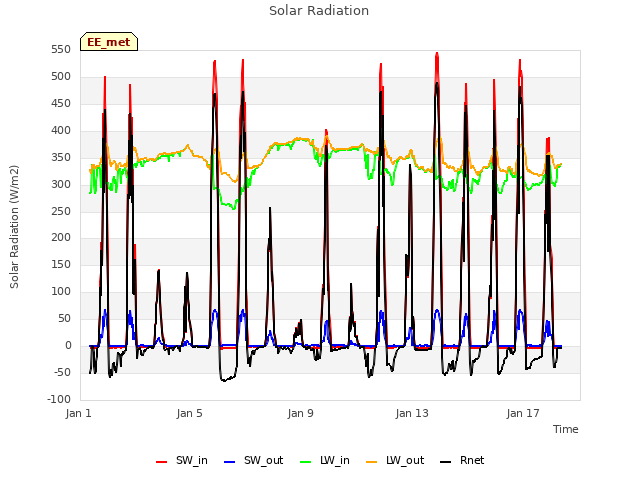Click the 0 y-axis tick label
Image resolution: width=640 pixels, height=480 pixels.
pyautogui.click(x=68, y=345)
